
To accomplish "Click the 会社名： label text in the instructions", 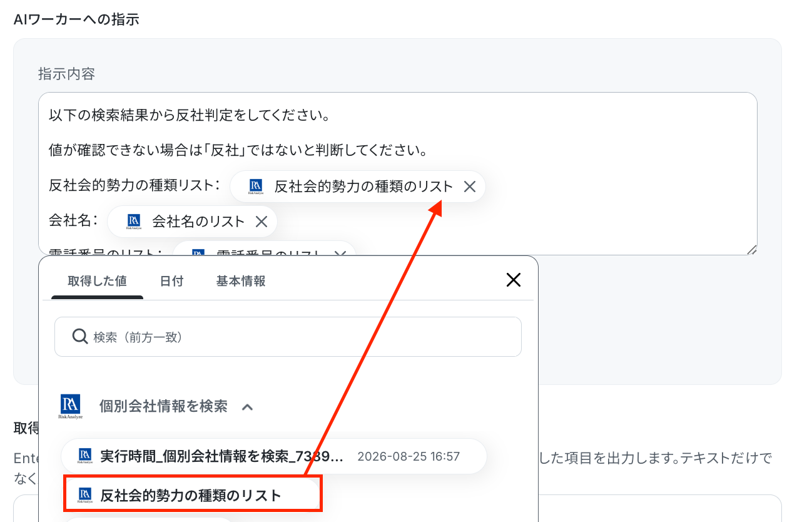I will (74, 221).
